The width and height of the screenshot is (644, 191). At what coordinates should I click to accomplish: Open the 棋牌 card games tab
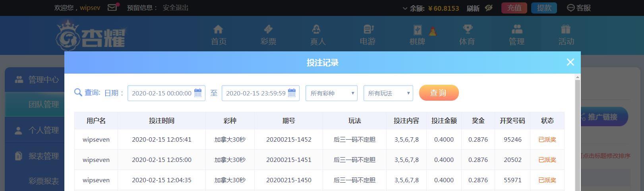[x=417, y=35]
